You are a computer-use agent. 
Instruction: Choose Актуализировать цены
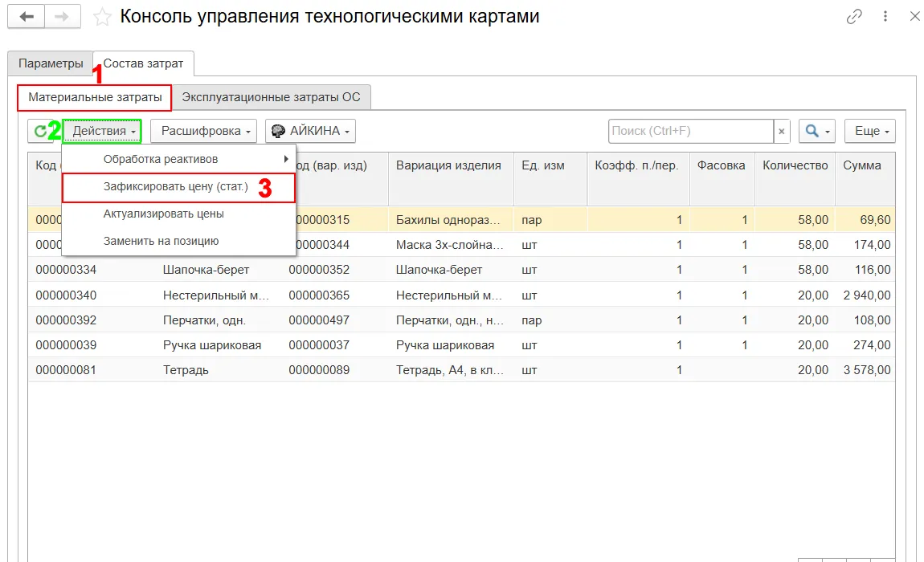pyautogui.click(x=178, y=214)
